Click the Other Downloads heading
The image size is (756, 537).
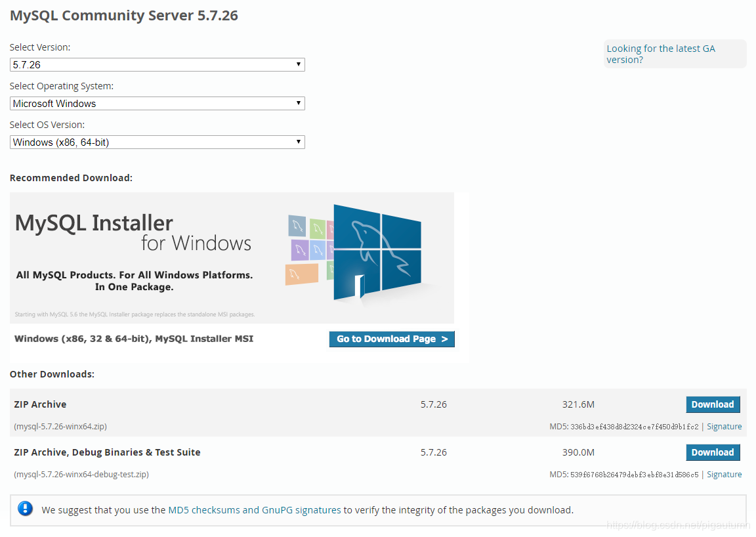[52, 374]
